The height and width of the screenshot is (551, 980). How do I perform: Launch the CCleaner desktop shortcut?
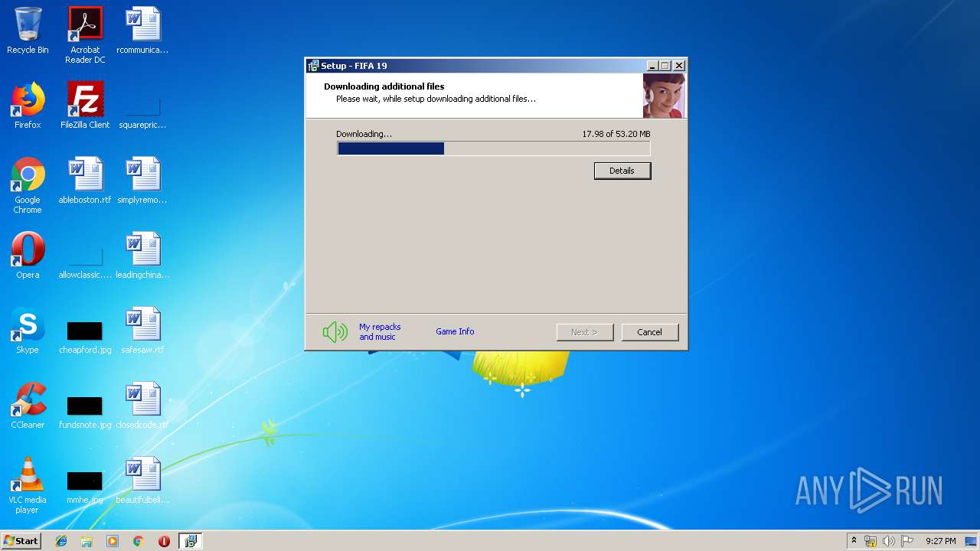click(28, 406)
